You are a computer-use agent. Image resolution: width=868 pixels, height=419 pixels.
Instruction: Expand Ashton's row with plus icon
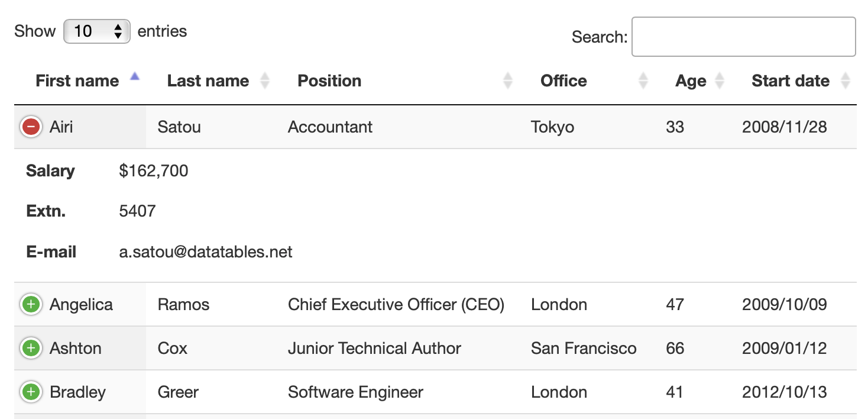tap(31, 348)
